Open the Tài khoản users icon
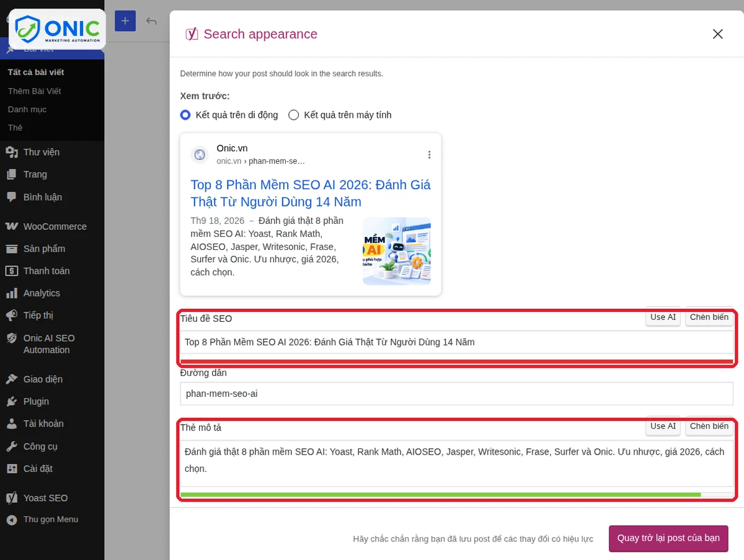Viewport: 744px width, 560px height. (12, 424)
